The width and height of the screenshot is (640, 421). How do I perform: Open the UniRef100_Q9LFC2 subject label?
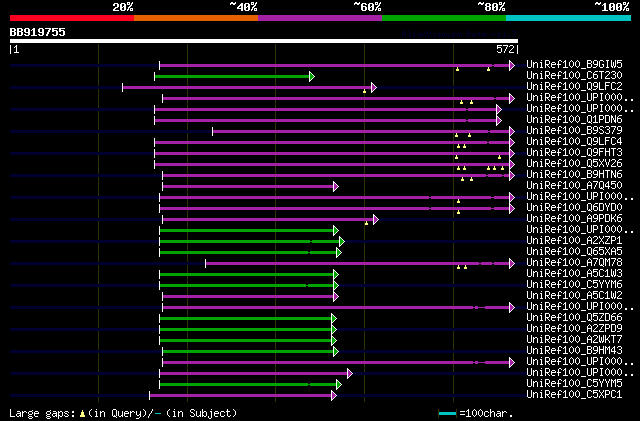574,86
